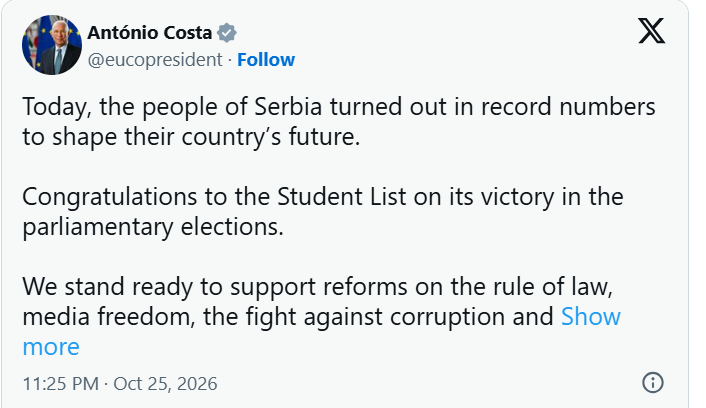Follow the @eucopresident account
706x408 pixels.
pyautogui.click(x=266, y=59)
